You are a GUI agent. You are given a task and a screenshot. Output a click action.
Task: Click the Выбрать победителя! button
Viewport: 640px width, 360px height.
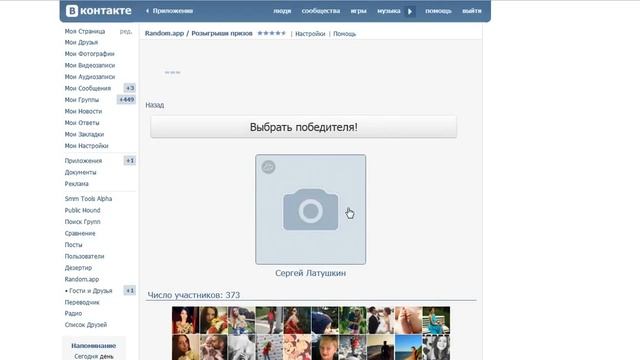click(304, 127)
